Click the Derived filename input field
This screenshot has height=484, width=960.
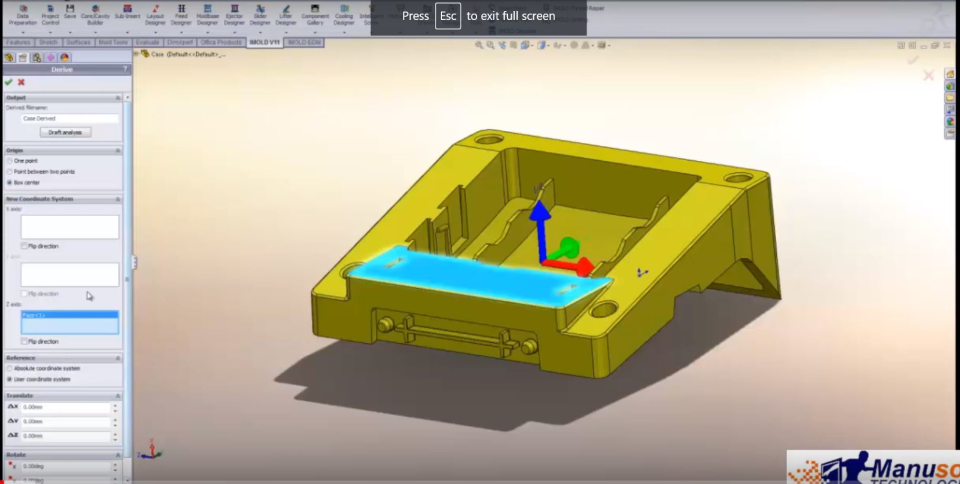70,119
